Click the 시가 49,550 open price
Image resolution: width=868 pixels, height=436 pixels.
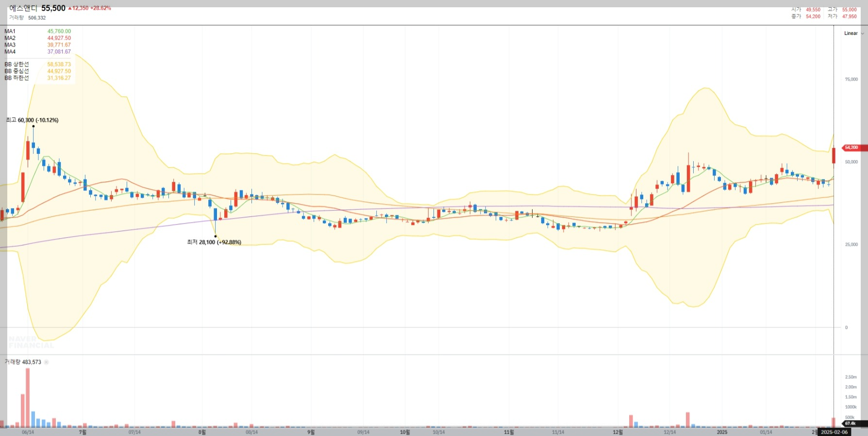[806, 10]
